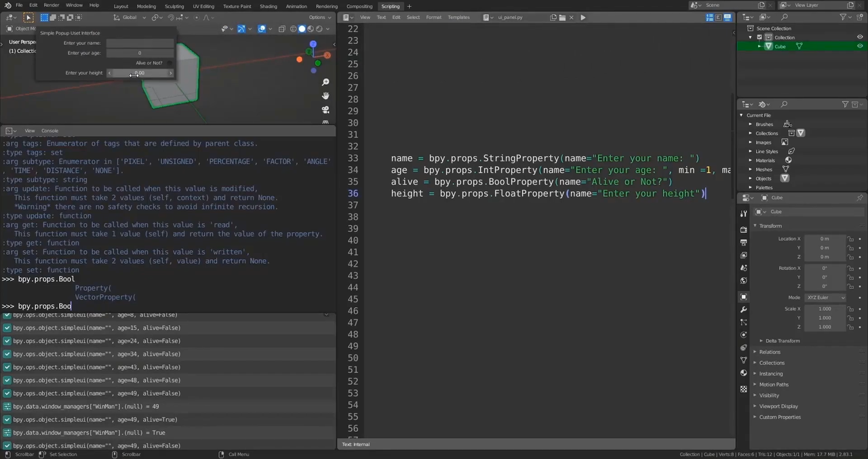
Task: Expand the Delta Transform section
Action: (782, 341)
